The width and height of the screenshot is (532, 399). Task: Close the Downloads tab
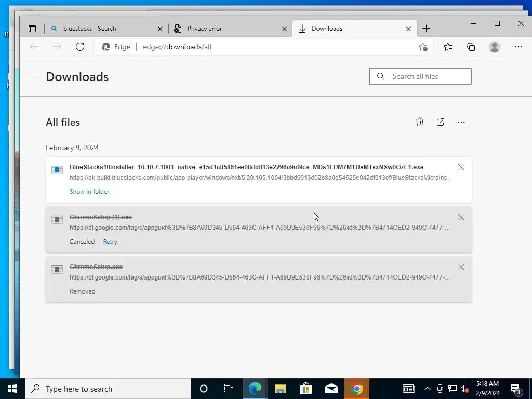coord(408,29)
